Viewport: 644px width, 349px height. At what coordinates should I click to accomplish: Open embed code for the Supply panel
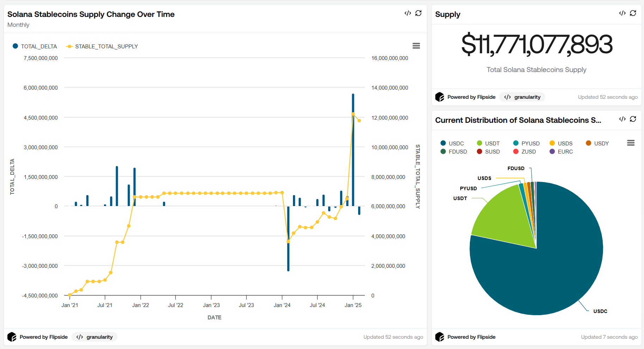click(622, 13)
